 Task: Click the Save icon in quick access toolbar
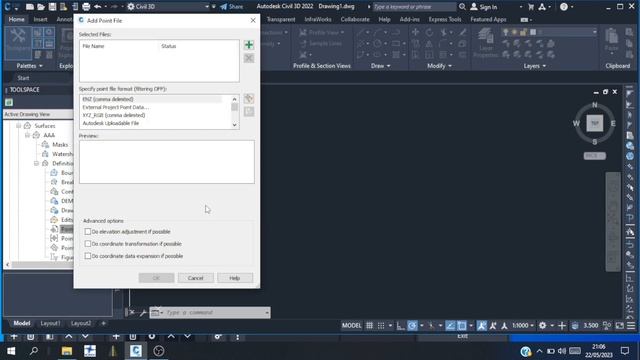click(x=52, y=7)
